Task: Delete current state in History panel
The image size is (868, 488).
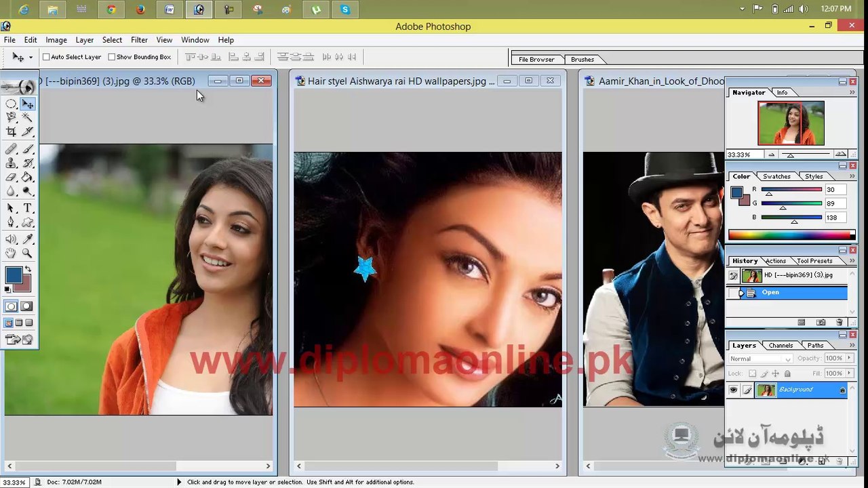Action: 840,322
